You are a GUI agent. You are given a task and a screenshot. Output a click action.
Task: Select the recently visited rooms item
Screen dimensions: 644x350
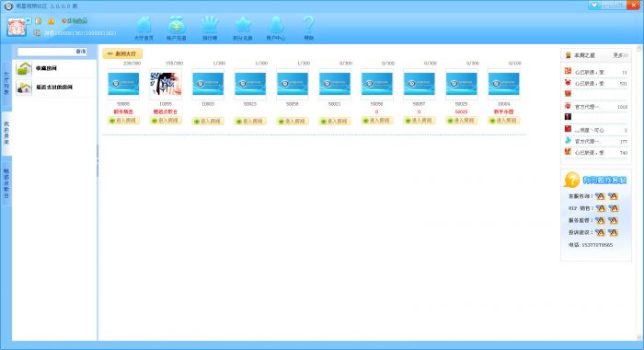(x=55, y=87)
